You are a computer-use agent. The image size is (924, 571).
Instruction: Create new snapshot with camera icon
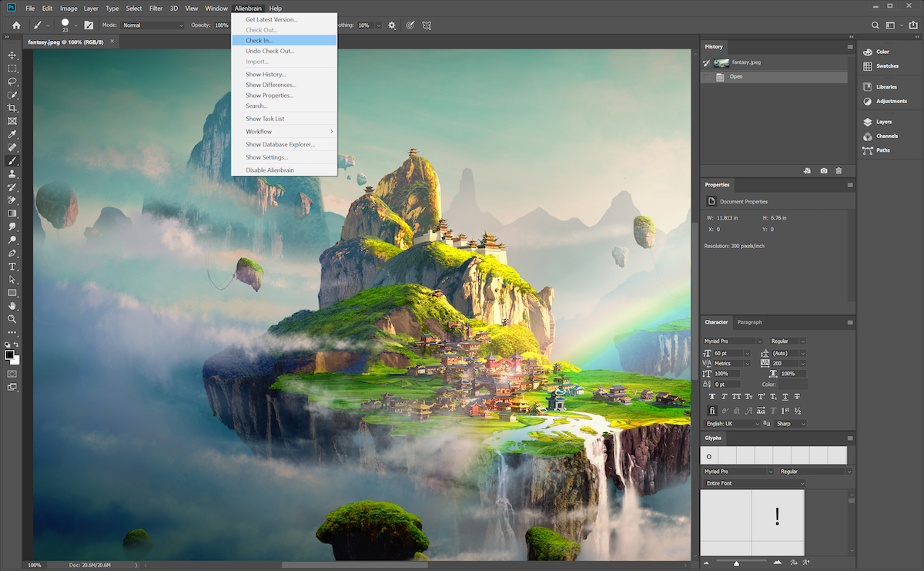click(824, 170)
